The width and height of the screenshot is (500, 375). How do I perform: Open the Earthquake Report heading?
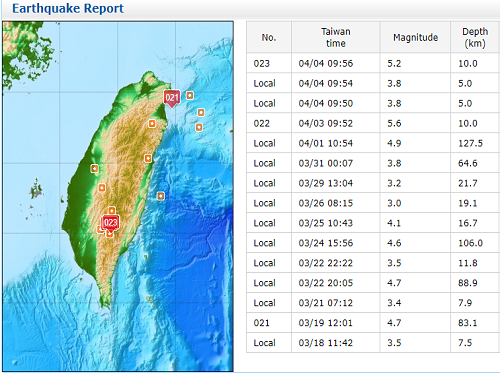click(68, 8)
